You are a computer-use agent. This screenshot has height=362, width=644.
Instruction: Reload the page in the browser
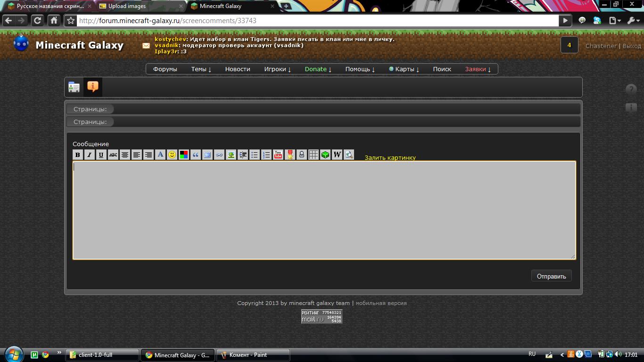point(37,21)
